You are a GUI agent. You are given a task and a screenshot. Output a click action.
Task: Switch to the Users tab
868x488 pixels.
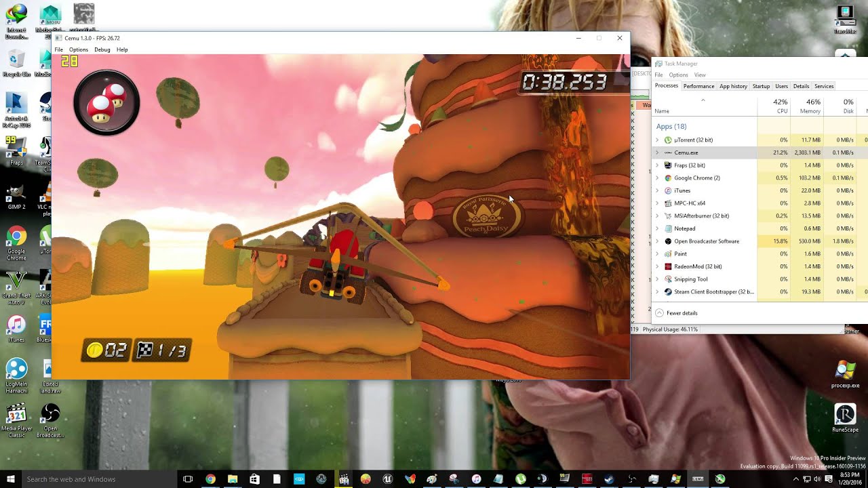coord(781,86)
